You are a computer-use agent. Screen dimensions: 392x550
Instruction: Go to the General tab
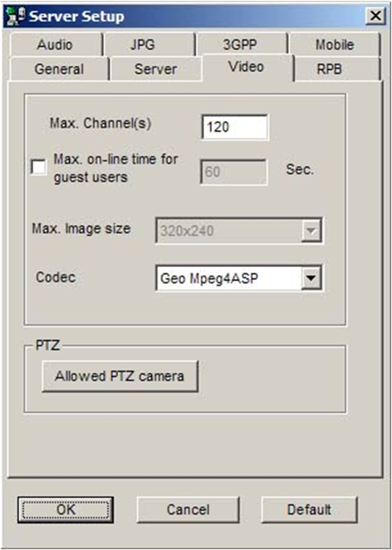click(x=59, y=69)
